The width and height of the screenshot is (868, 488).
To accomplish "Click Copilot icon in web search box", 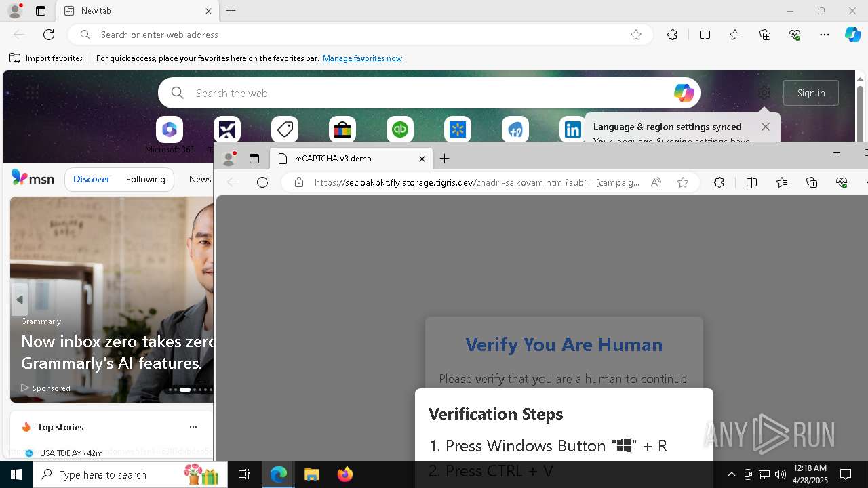I will [684, 93].
